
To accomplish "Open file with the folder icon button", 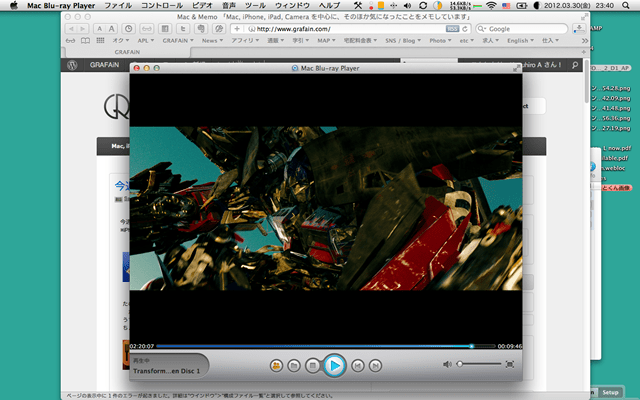I will [x=294, y=365].
